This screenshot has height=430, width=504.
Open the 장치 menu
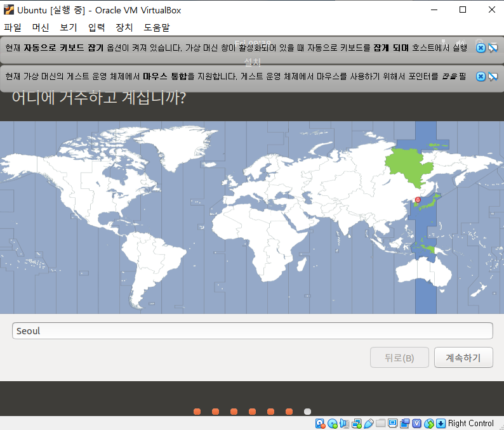[x=124, y=28]
